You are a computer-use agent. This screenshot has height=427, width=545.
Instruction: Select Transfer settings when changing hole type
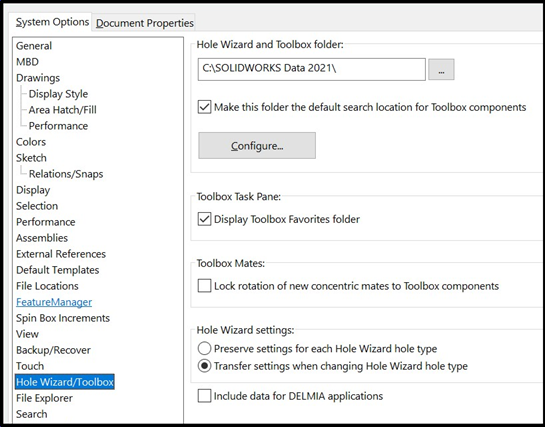(x=204, y=366)
